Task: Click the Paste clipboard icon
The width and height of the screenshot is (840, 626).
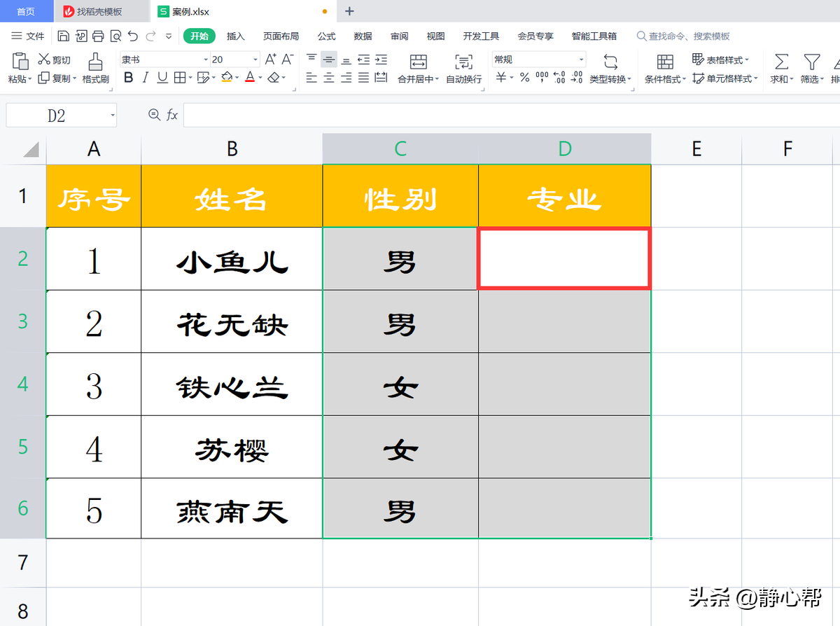Action: point(20,60)
